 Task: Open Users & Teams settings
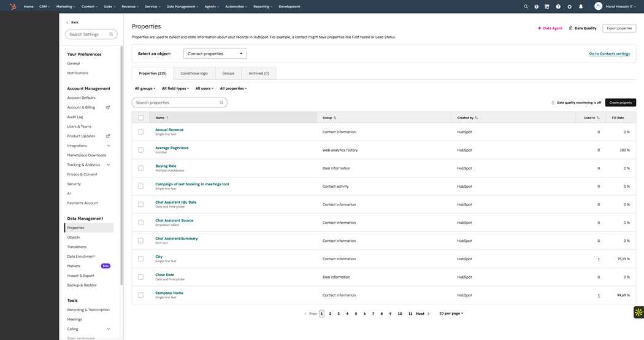pos(79,126)
